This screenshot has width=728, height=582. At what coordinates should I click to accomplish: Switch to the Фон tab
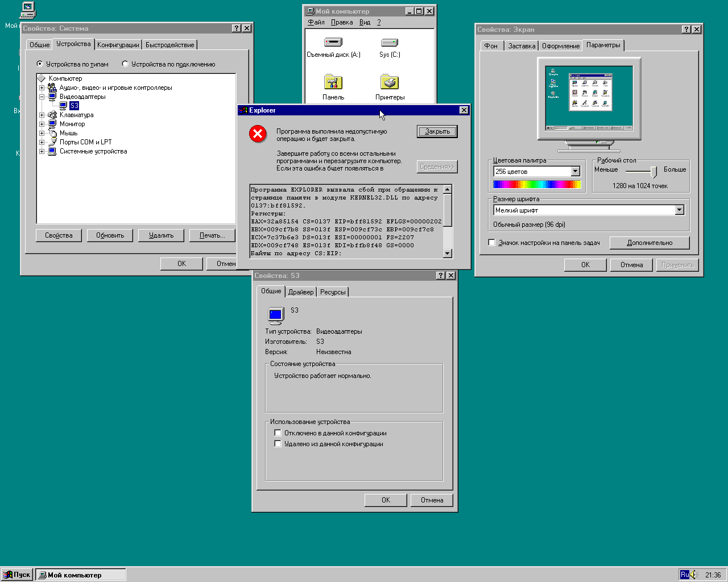(491, 46)
